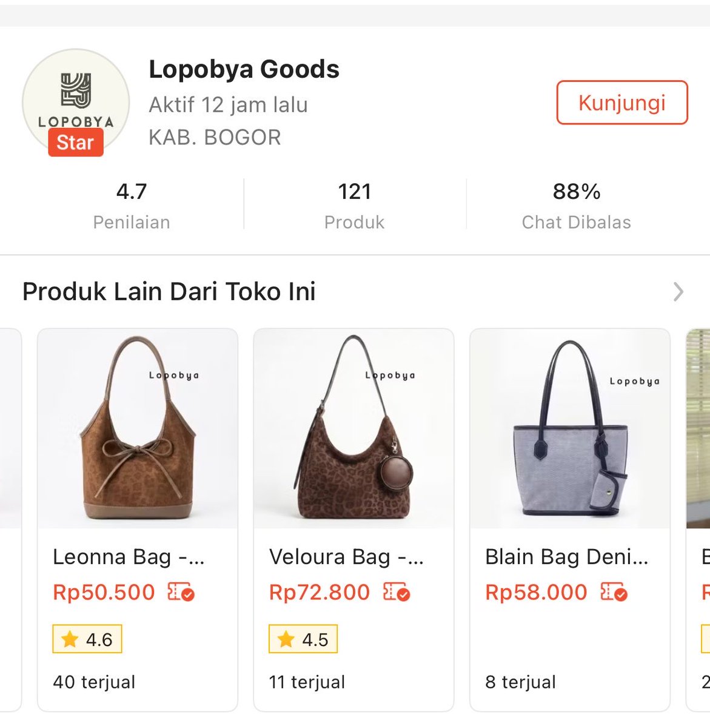Open the Leonna Bag product image
Screen dimensions: 710x728
pyautogui.click(x=138, y=429)
